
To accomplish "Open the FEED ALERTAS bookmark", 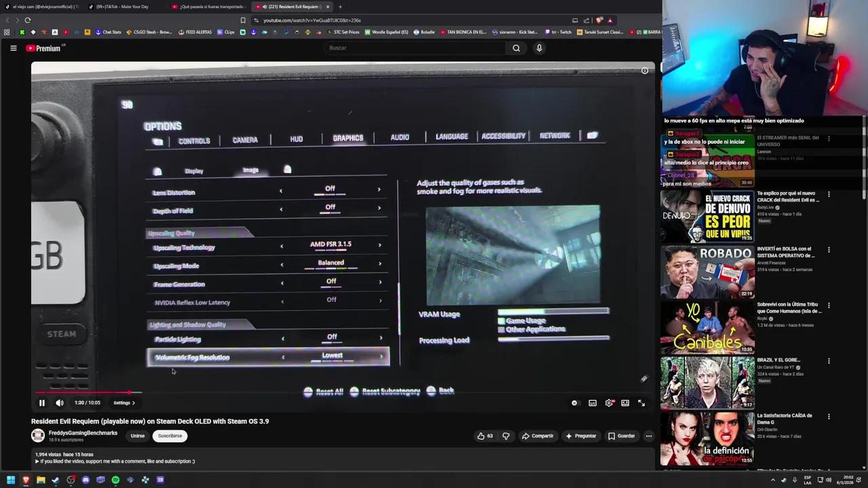I will (195, 32).
